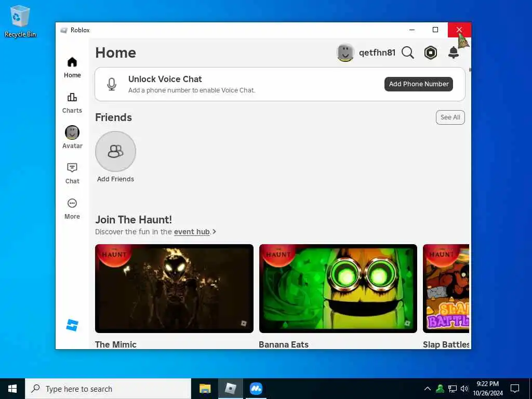Click the blue Roblox Studio icon
Image resolution: width=532 pixels, height=399 pixels.
[x=72, y=325]
